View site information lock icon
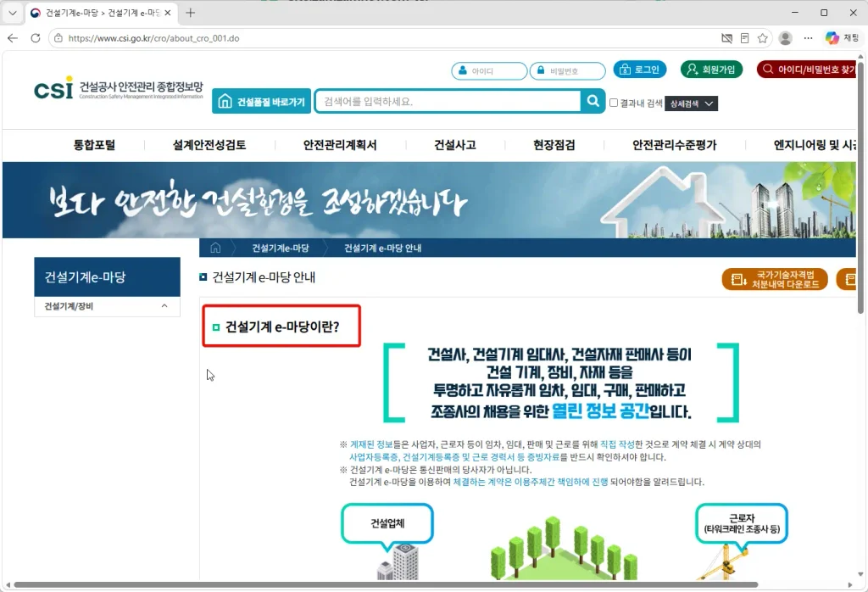 pyautogui.click(x=58, y=38)
